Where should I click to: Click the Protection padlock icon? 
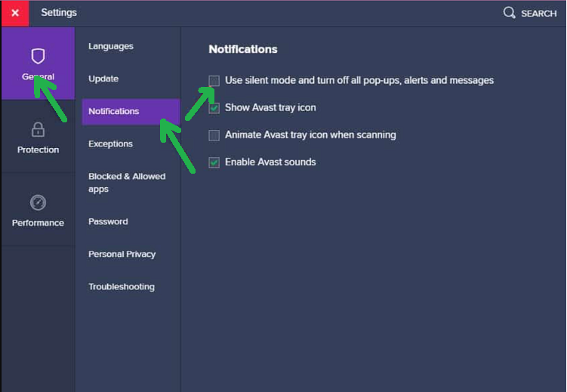38,129
